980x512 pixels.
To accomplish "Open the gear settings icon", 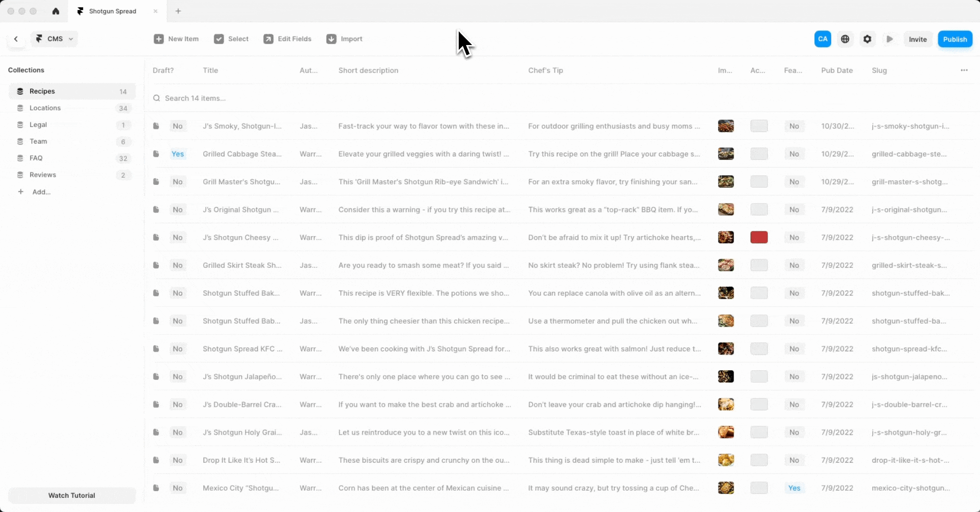I will pos(867,39).
